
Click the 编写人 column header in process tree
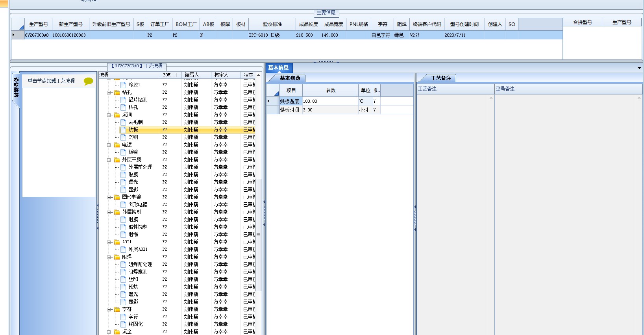196,75
